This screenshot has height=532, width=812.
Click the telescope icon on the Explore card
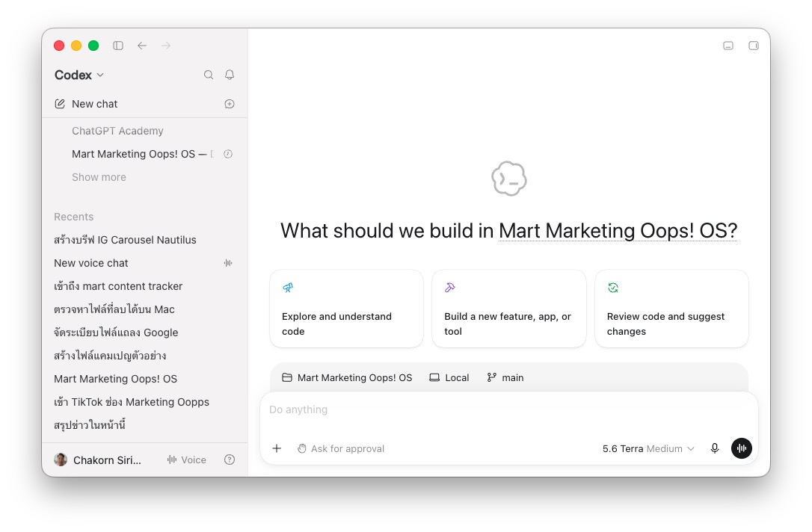tap(288, 288)
